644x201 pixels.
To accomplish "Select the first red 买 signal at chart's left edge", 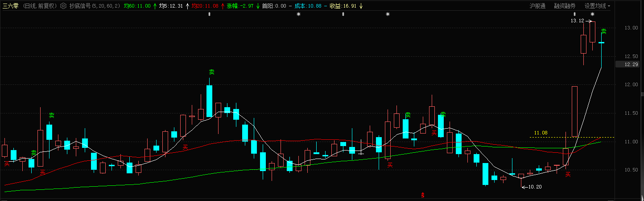I will [7, 164].
